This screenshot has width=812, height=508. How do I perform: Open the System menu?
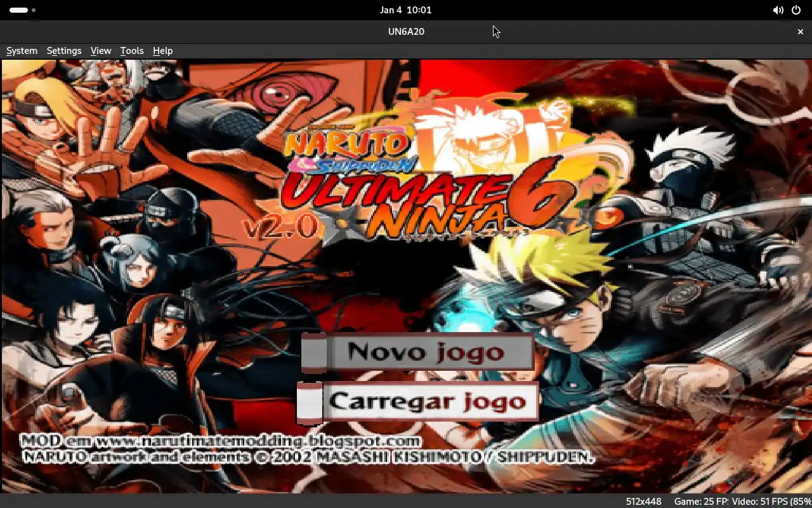tap(22, 51)
